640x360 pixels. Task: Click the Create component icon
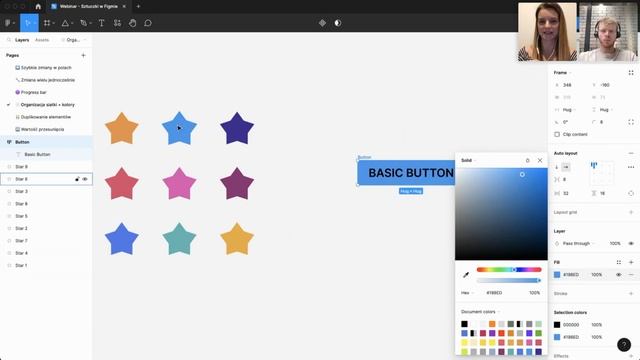(322, 23)
